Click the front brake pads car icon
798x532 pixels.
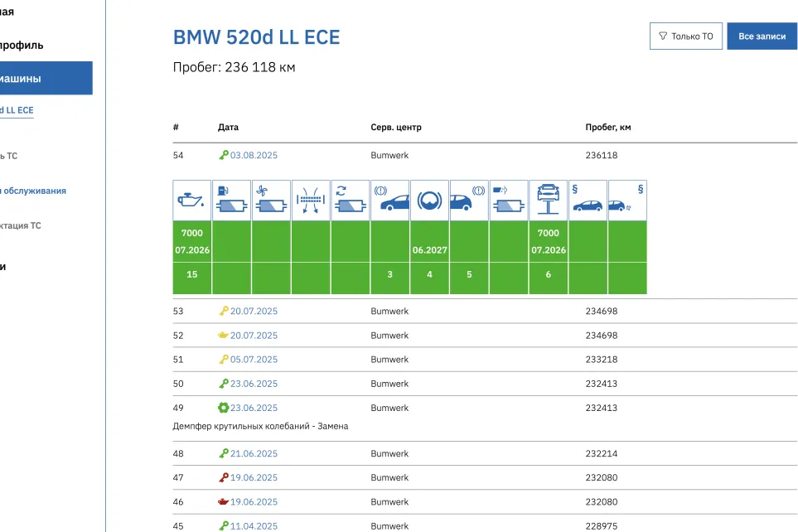tap(390, 200)
